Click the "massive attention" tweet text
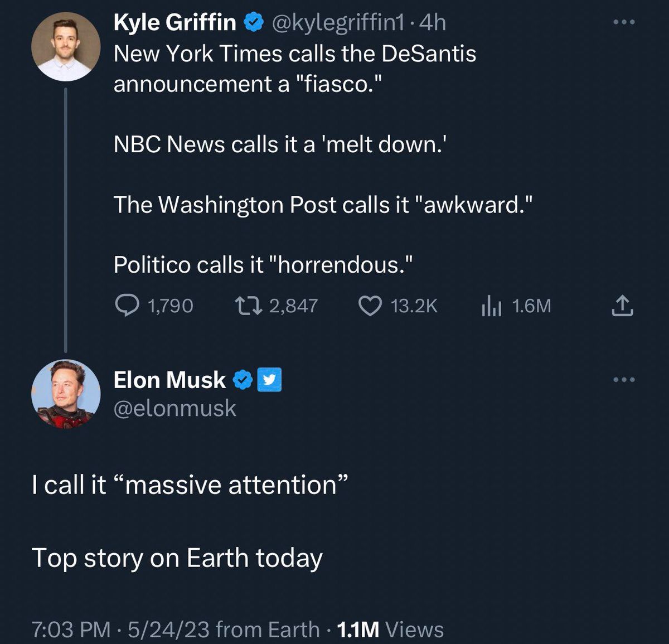Image resolution: width=669 pixels, height=644 pixels. 190,484
